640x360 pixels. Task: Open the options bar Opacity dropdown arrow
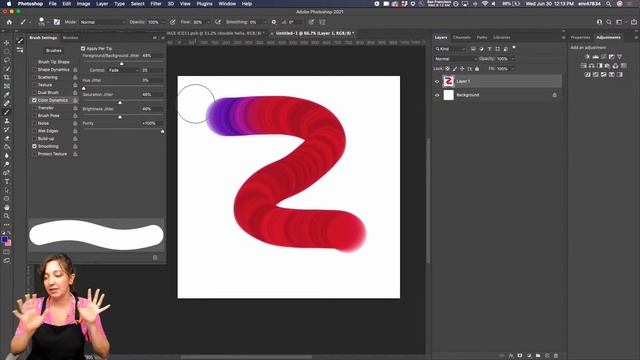164,22
